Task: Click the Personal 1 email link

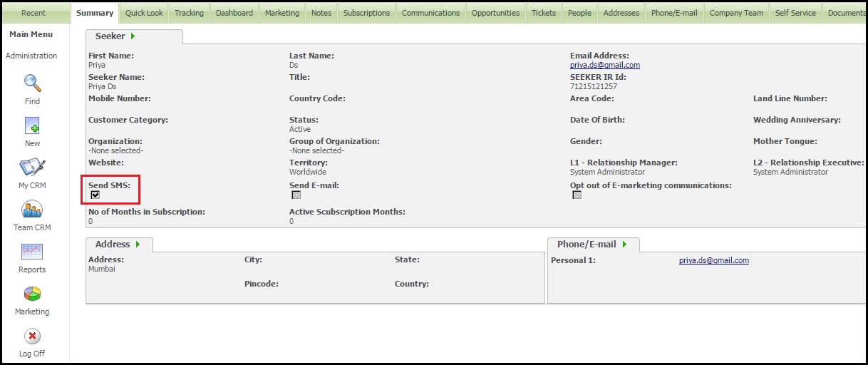Action: (x=713, y=260)
